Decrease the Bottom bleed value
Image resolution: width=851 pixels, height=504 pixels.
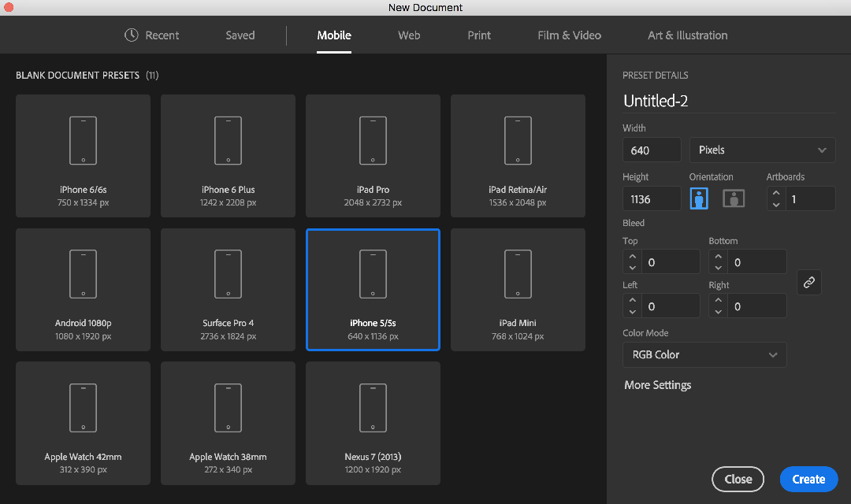[718, 268]
